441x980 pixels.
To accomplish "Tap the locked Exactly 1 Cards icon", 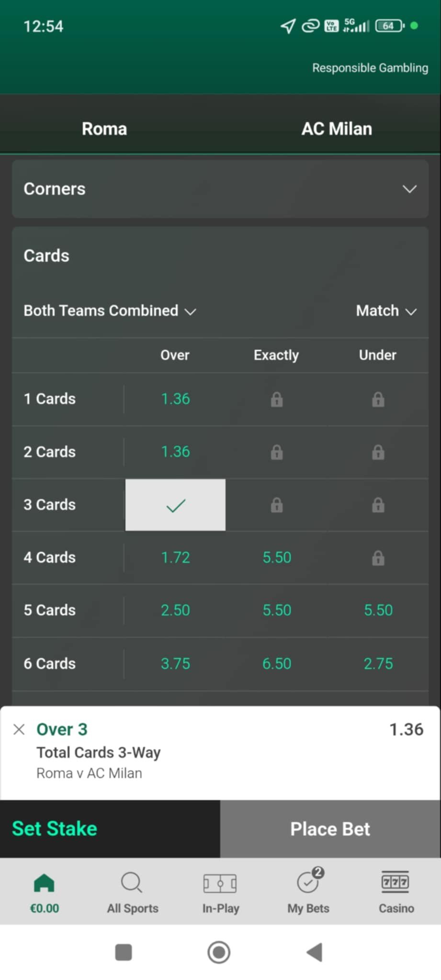I will click(x=276, y=399).
